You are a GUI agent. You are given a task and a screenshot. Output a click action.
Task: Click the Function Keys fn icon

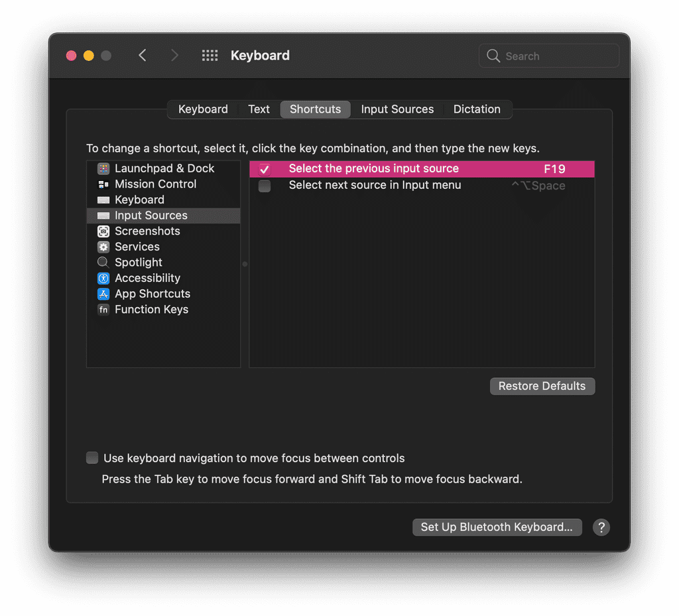103,309
